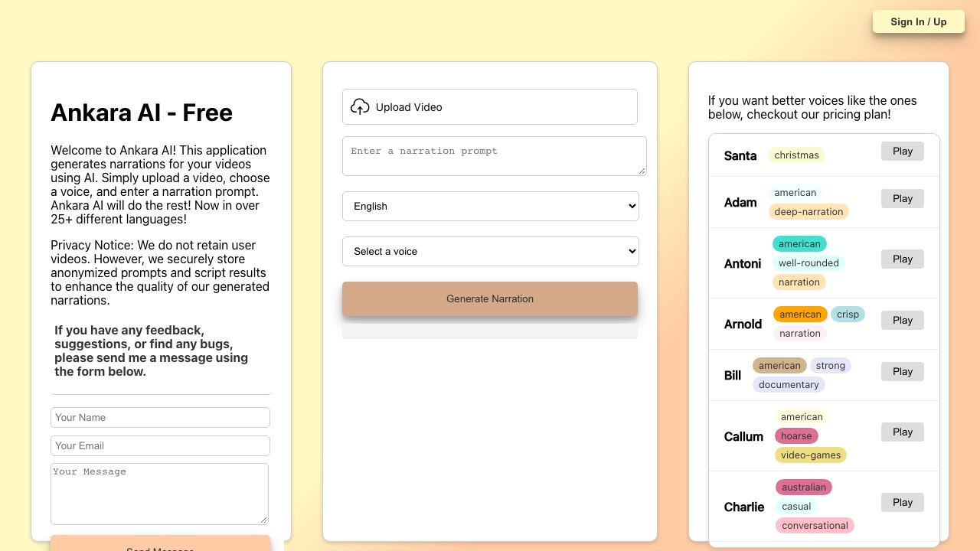Image resolution: width=980 pixels, height=551 pixels.
Task: Click the Upload Video button
Action: point(490,107)
